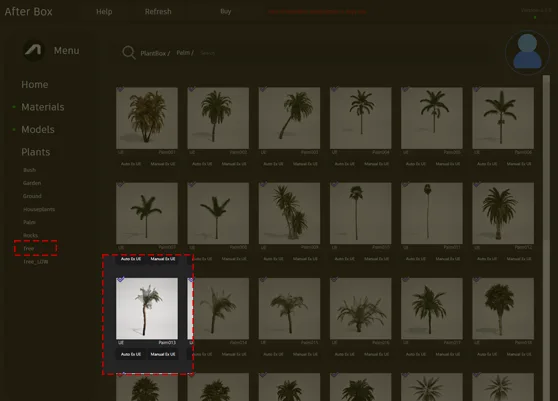Click the Palm breadcrumb link
Screen dimensions: 558x401
[185, 53]
